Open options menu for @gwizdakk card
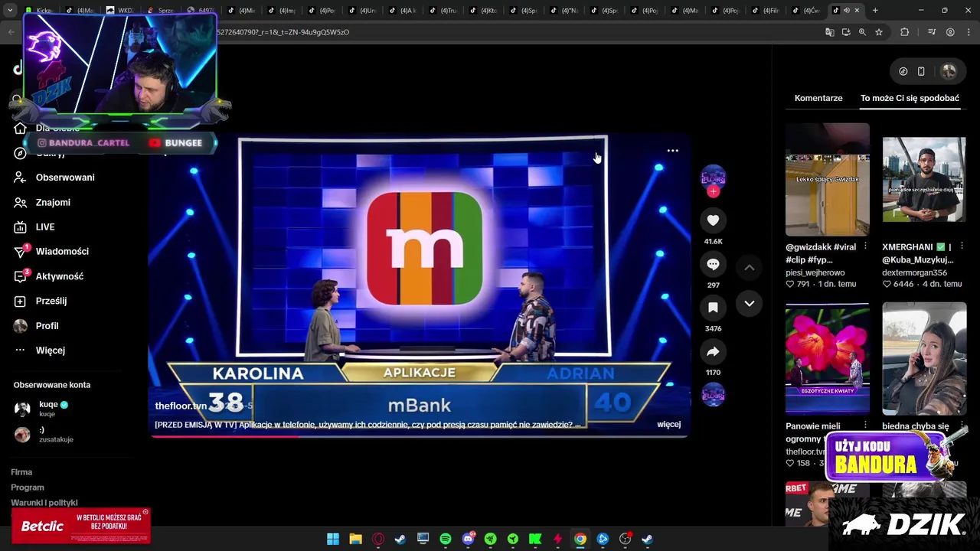The image size is (980, 551). coord(865,246)
